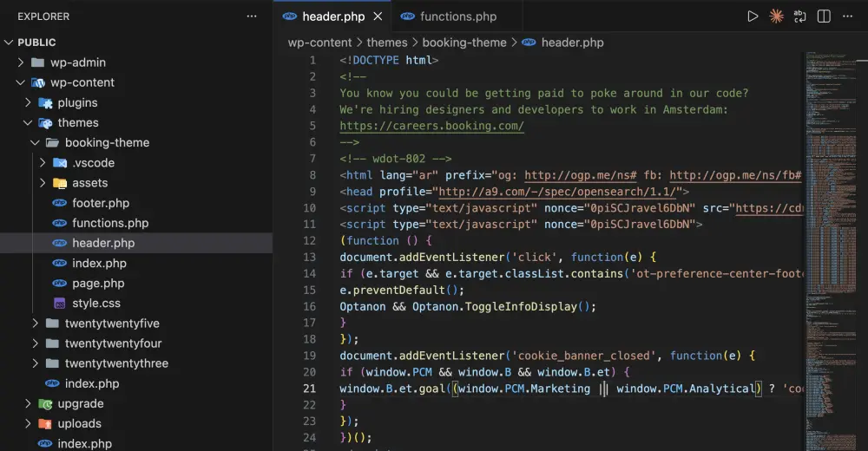Collapse the PUBLIC root section
The height and width of the screenshot is (451, 868).
point(9,42)
